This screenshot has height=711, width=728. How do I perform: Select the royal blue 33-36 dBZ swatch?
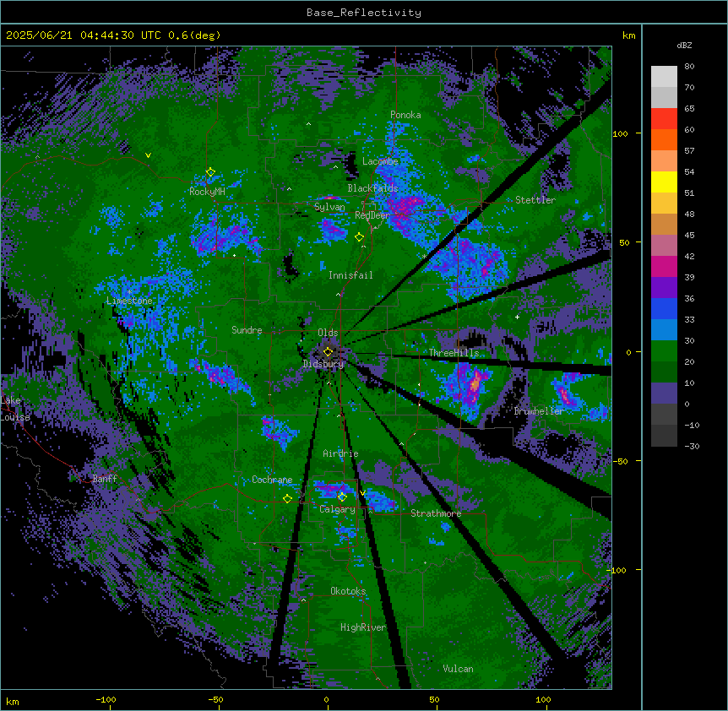point(664,308)
